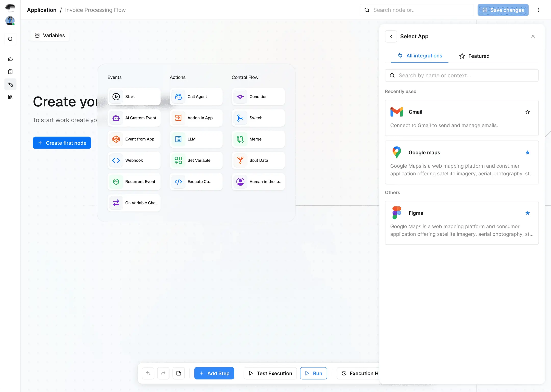This screenshot has height=392, width=551.
Task: Add a Call Agent action
Action: pos(196,96)
